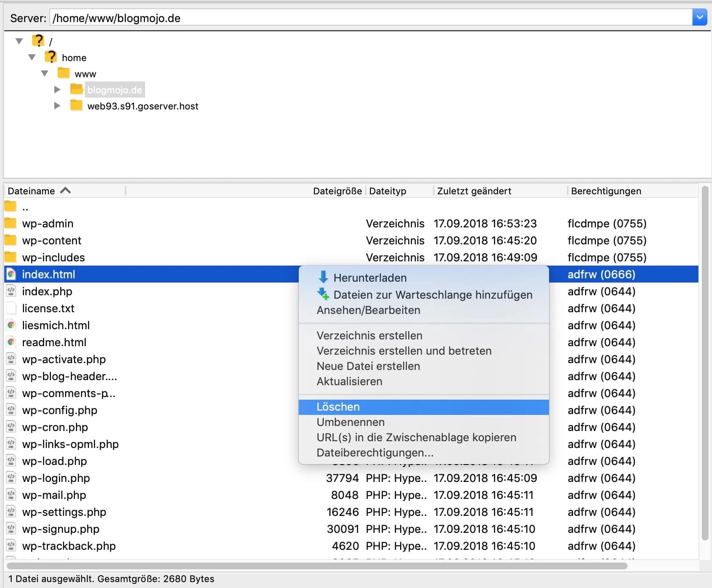Click the question mark icon beside home
Image resolution: width=712 pixels, height=588 pixels.
pos(51,56)
